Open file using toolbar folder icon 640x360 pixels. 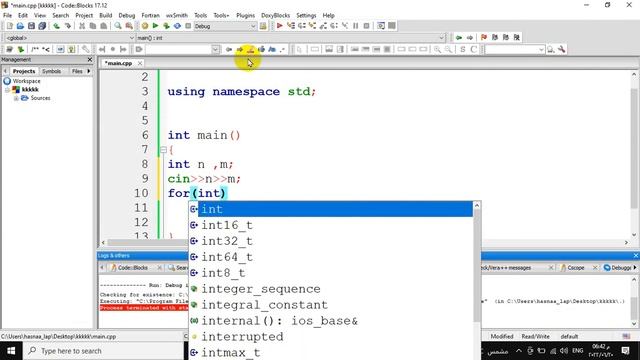click(20, 26)
